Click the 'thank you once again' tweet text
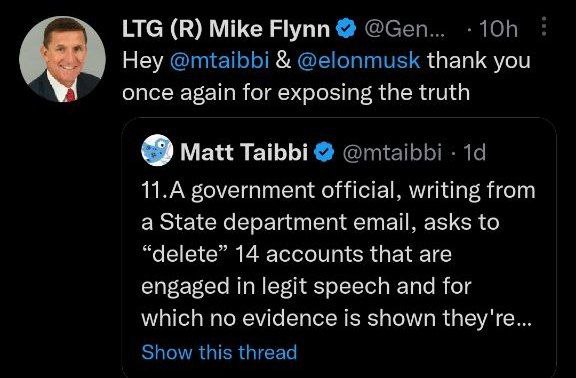The width and height of the screenshot is (576, 378). click(326, 76)
